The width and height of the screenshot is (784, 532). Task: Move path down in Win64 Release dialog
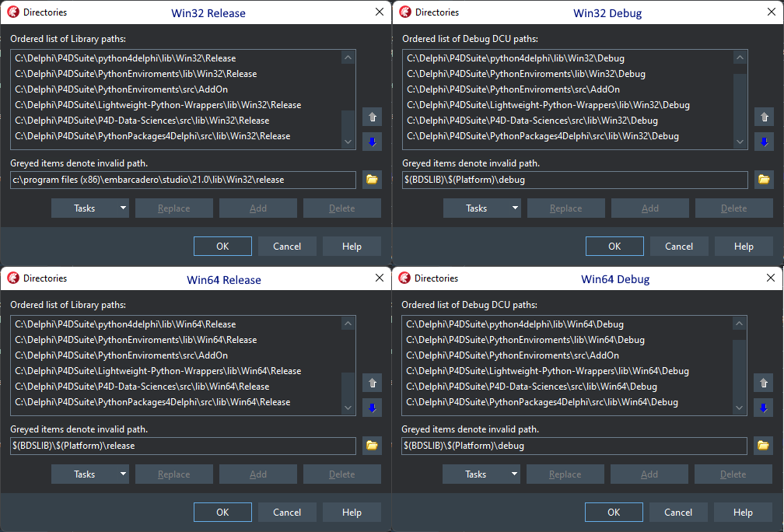click(x=372, y=408)
